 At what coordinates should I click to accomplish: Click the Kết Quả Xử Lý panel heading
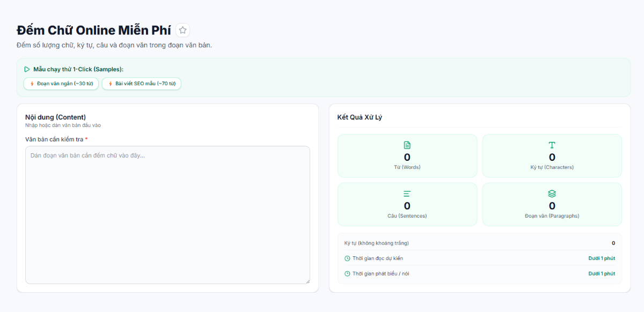pyautogui.click(x=360, y=117)
